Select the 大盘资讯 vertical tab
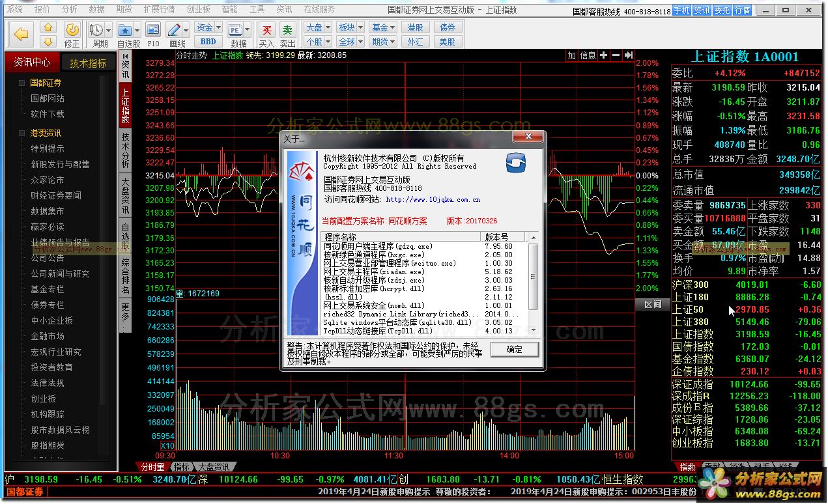Image resolution: width=828 pixels, height=504 pixels. 126,197
